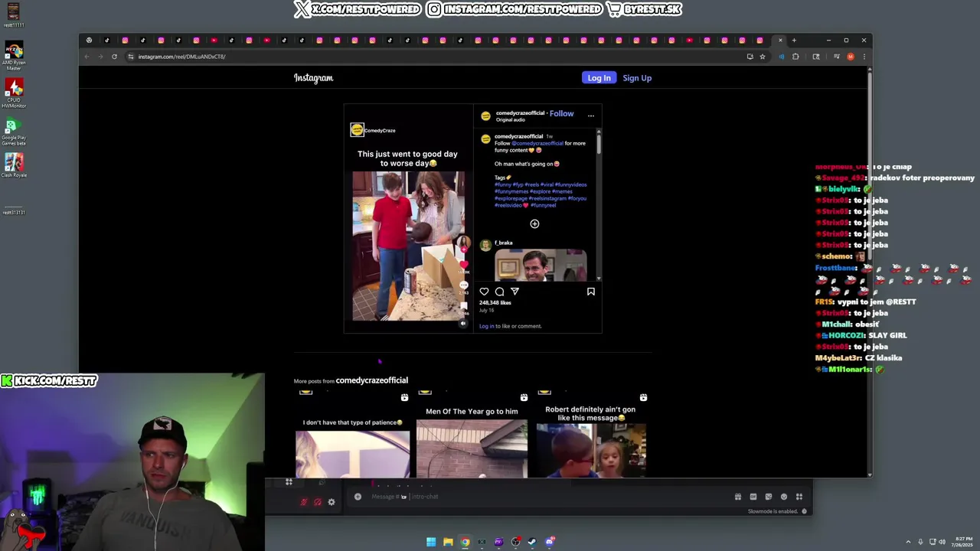Show hidden tray icons chevron

(x=909, y=542)
